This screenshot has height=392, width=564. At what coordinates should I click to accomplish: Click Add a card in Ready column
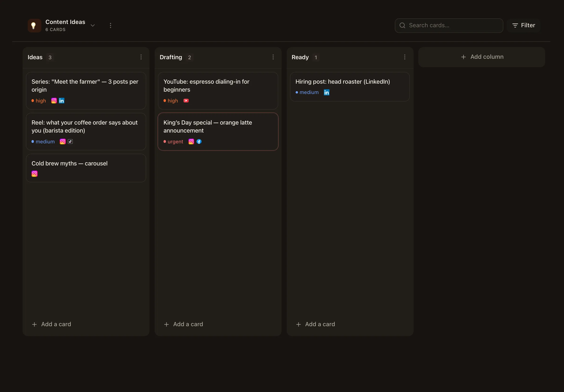(316, 324)
